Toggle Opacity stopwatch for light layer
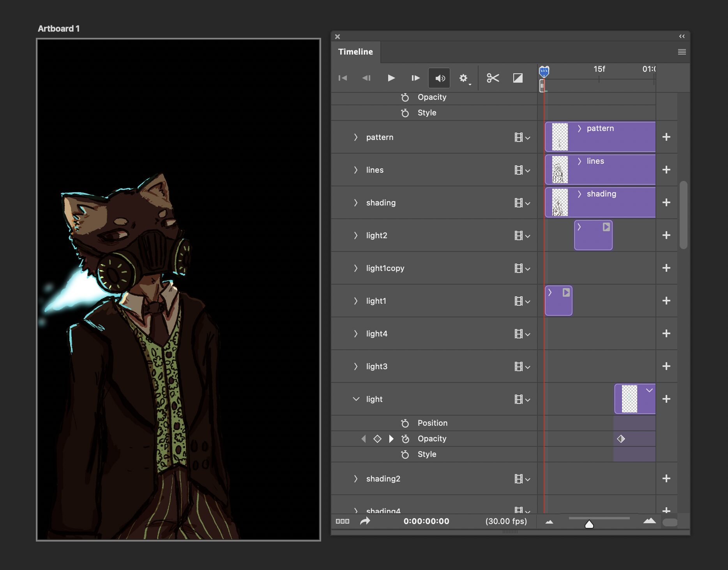This screenshot has width=728, height=570. pos(405,439)
